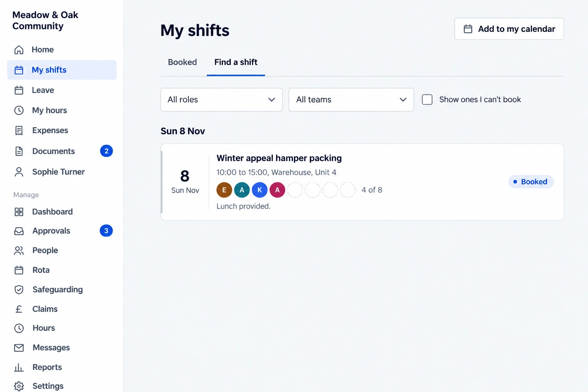Click the blue K volunteer avatar

[x=260, y=190]
